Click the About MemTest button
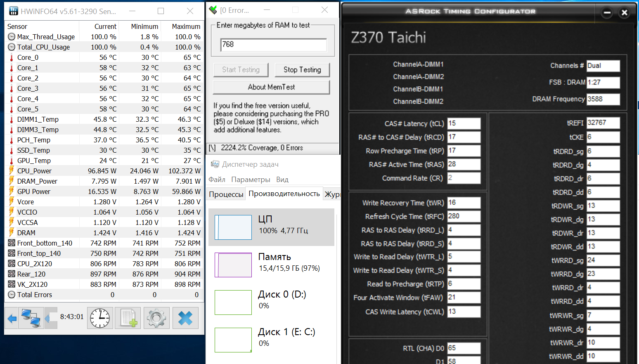Image resolution: width=639 pixels, height=364 pixels. (271, 87)
